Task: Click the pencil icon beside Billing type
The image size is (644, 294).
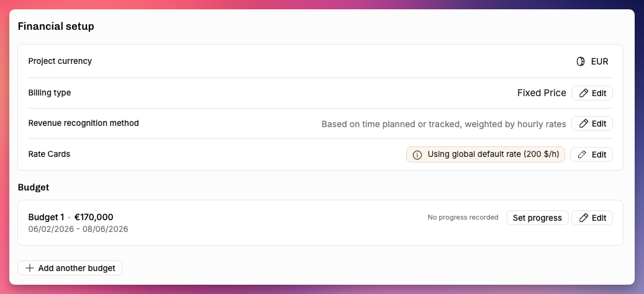Action: (583, 93)
